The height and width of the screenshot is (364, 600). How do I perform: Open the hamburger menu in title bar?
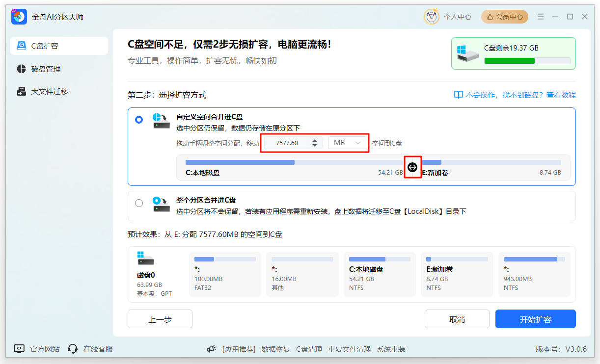(540, 17)
